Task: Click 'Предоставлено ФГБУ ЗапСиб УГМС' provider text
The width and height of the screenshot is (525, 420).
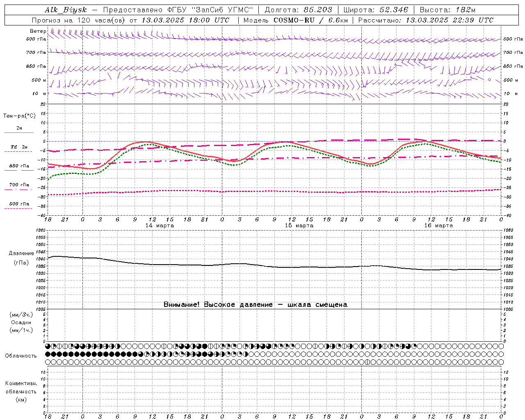Action: pos(178,10)
